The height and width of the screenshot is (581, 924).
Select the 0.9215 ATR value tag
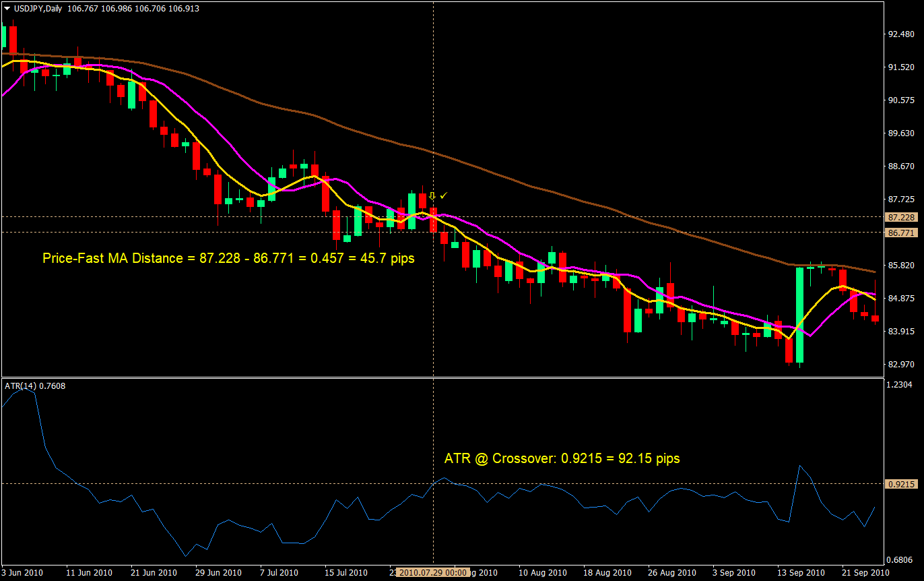click(x=902, y=483)
